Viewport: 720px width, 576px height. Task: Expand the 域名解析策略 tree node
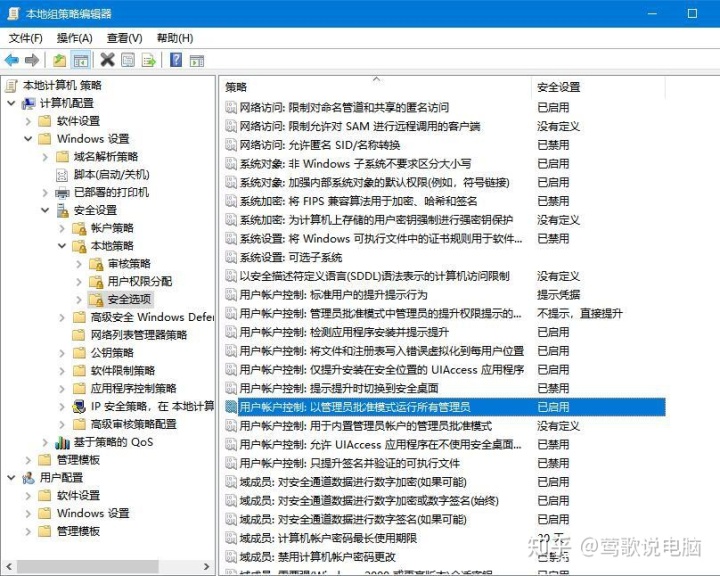point(45,157)
